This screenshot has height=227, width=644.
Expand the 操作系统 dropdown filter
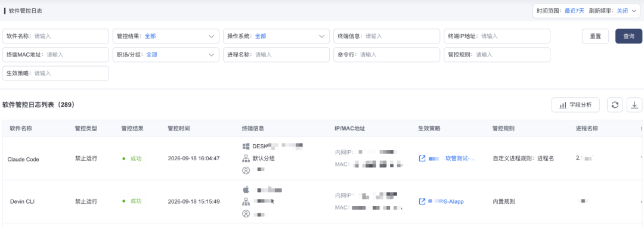(276, 36)
